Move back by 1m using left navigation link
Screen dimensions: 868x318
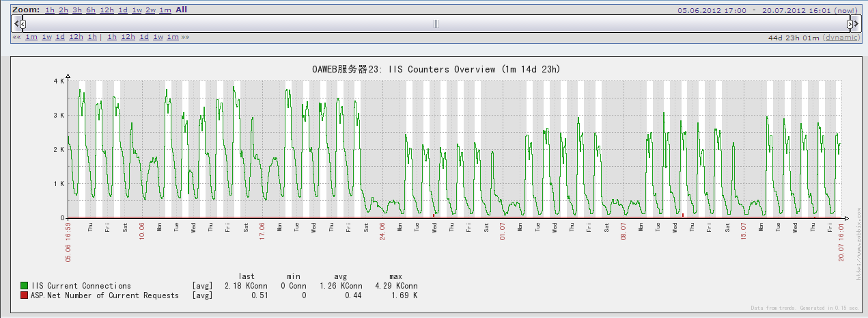[31, 37]
